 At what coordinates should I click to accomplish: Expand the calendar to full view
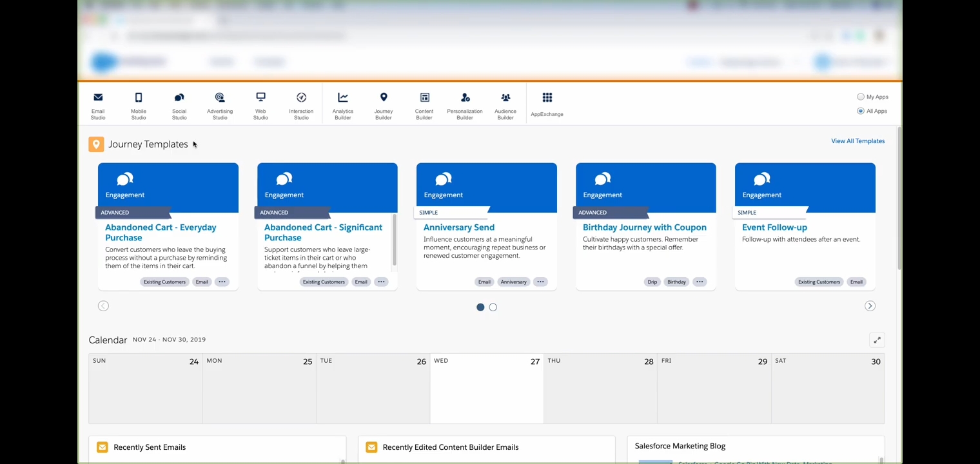pyautogui.click(x=877, y=340)
